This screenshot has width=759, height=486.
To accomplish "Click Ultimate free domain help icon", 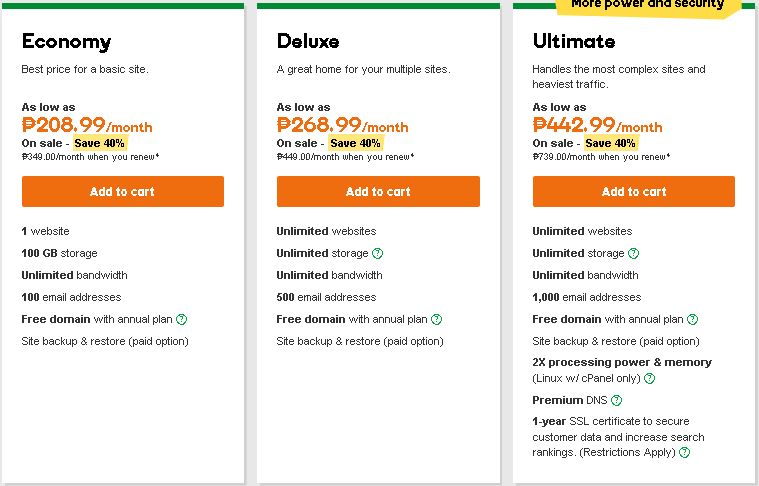I will pos(693,319).
